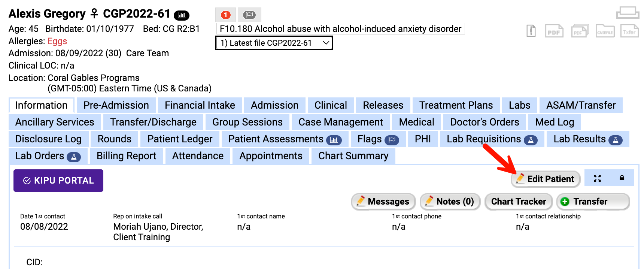This screenshot has width=644, height=269.
Task: Click the Care Team link
Action: click(x=147, y=53)
